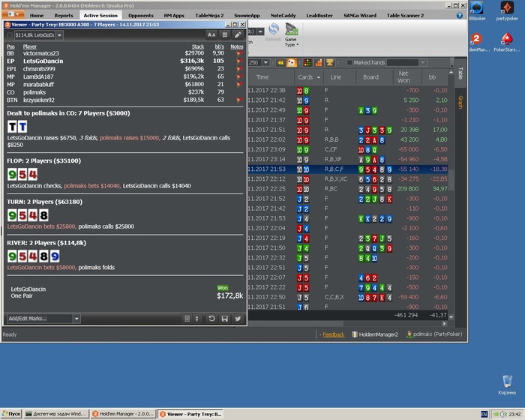The width and height of the screenshot is (525, 420).
Task: Click the Time column header
Action: (x=262, y=77)
